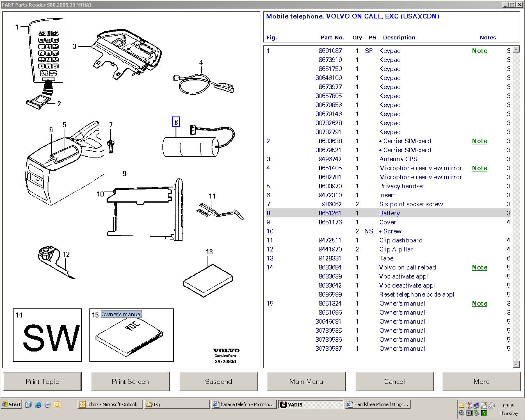The image size is (525, 420).
Task: Click figure label 12 on the A-pillar clip diagram
Action: click(66, 254)
